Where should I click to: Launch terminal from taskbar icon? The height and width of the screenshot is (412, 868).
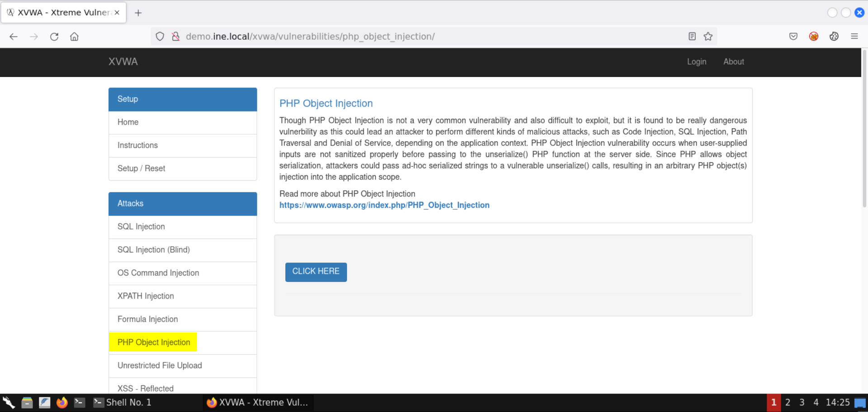point(80,402)
